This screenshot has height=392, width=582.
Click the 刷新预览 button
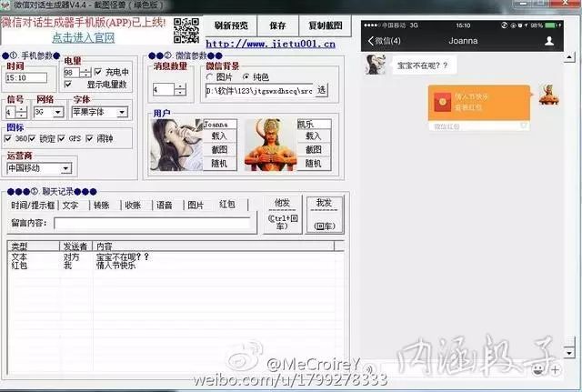231,25
